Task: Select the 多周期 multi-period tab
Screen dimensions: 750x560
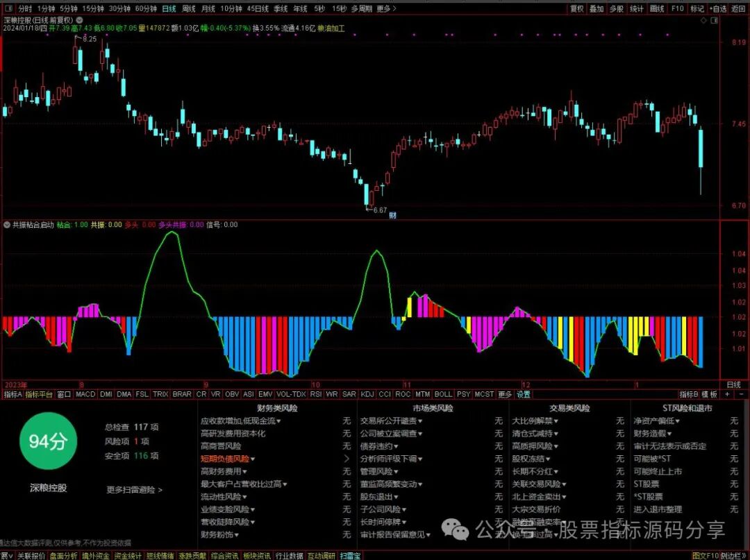Action: point(361,8)
